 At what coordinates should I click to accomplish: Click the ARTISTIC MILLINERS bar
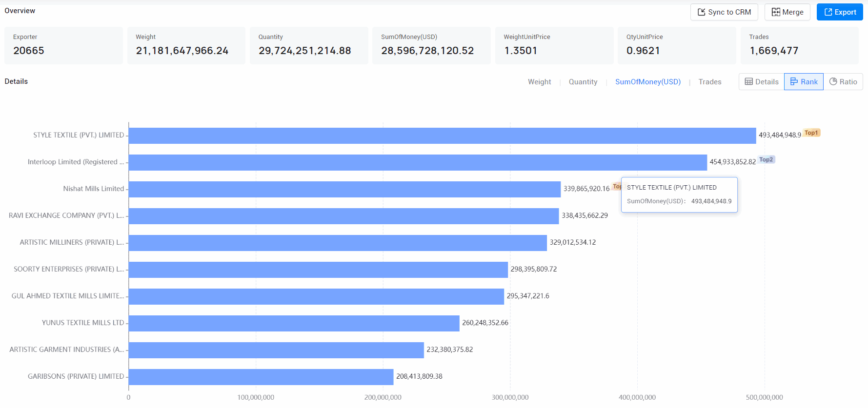click(338, 243)
